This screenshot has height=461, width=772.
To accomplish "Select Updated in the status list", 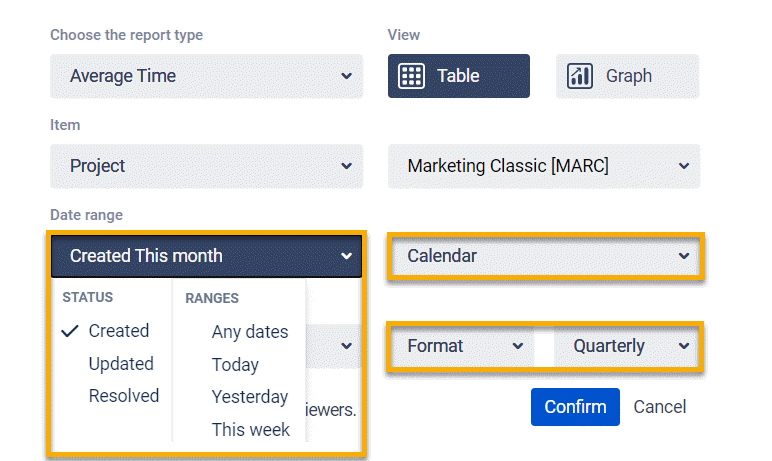I will 121,364.
